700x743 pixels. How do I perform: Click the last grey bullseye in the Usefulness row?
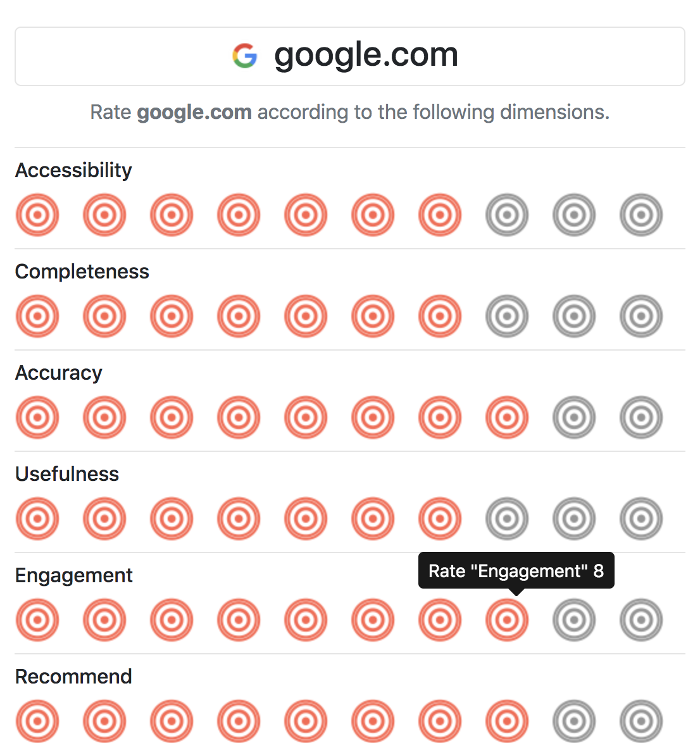click(641, 519)
